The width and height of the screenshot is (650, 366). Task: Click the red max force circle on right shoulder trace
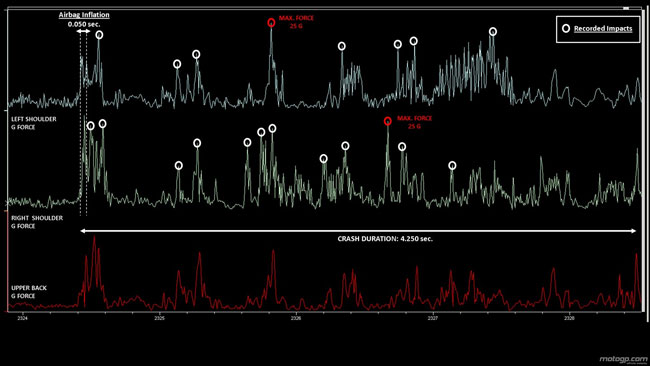click(x=387, y=121)
